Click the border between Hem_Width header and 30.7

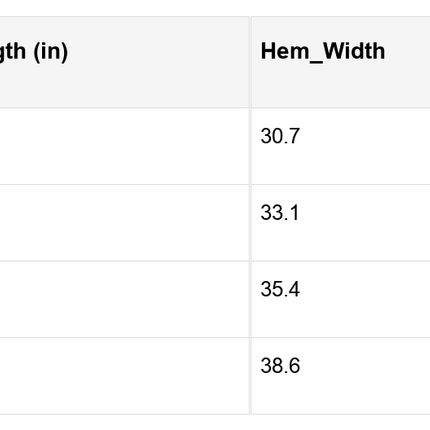(x=341, y=108)
